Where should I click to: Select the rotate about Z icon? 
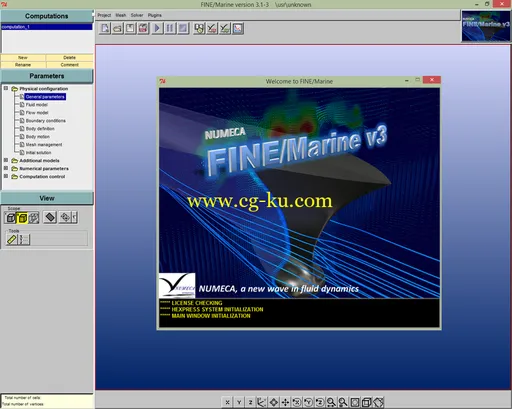[320, 402]
